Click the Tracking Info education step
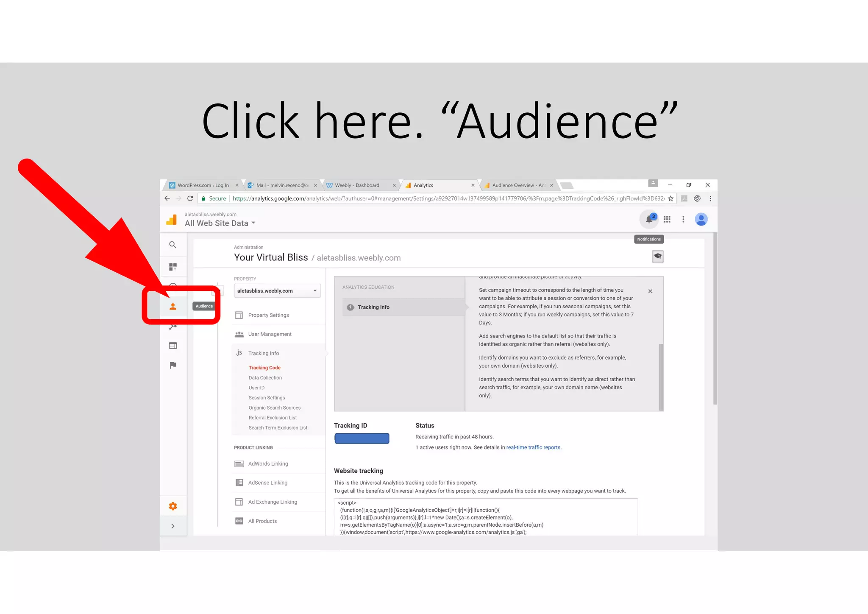 click(403, 307)
